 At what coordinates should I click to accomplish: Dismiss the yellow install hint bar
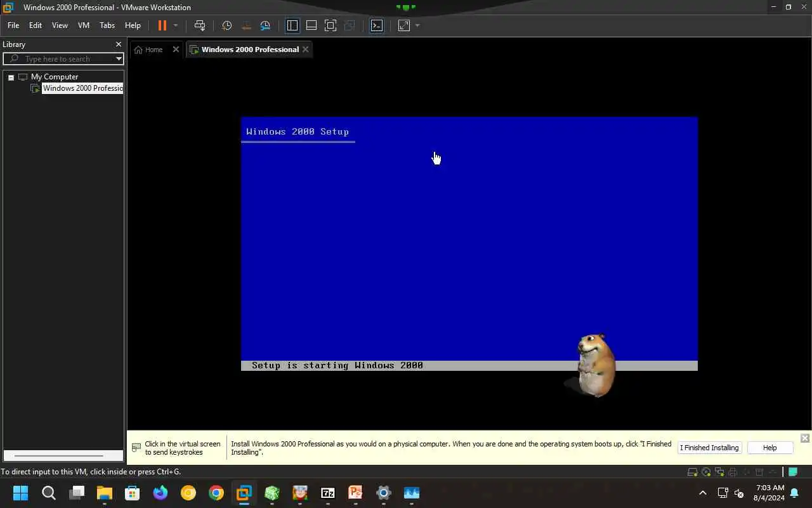804,438
